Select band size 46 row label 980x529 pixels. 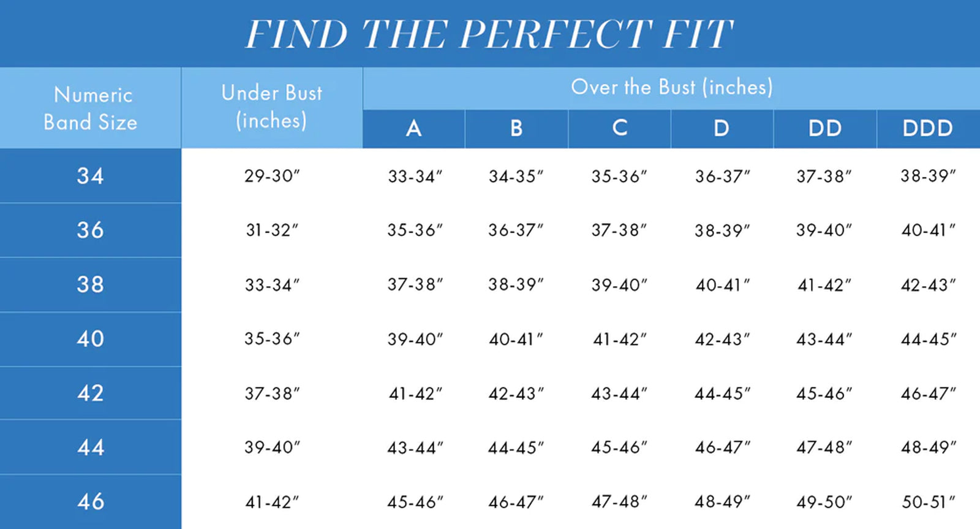pos(91,501)
